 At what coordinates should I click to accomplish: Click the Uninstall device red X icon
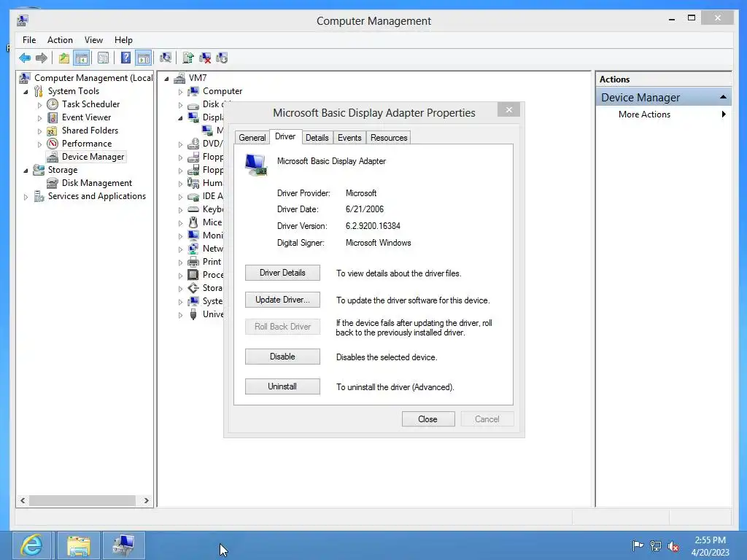pyautogui.click(x=205, y=58)
